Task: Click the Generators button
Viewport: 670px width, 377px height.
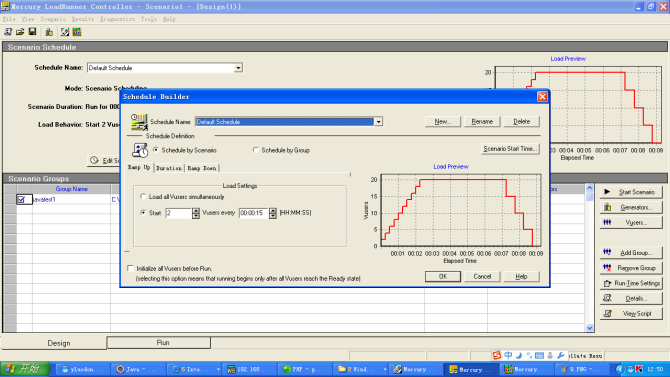Action: (x=631, y=207)
